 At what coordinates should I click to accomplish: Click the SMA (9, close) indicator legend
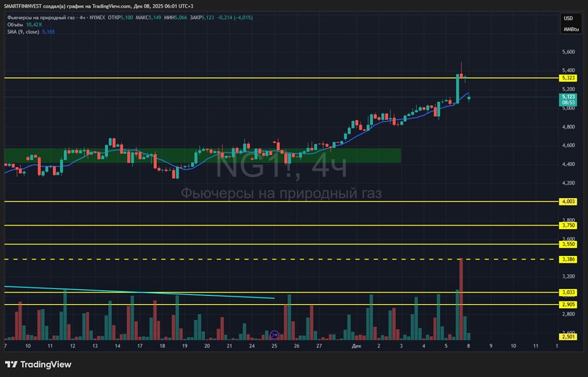[31, 32]
